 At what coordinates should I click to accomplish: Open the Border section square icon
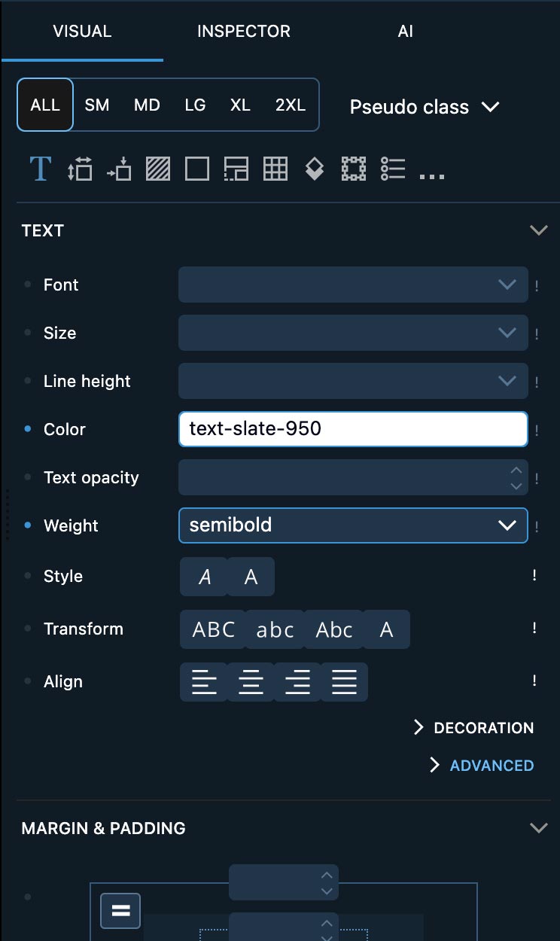click(197, 169)
